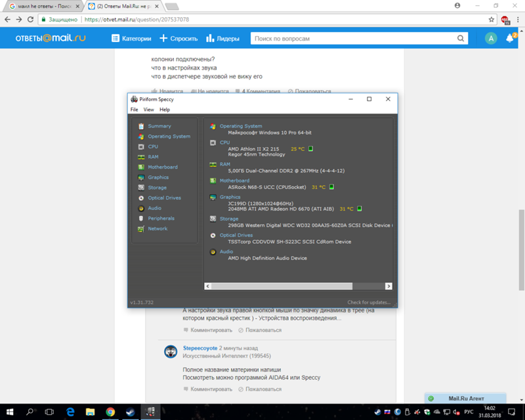Image resolution: width=525 pixels, height=420 pixels.
Task: Select Audio in Speccy sidebar
Action: tap(155, 208)
